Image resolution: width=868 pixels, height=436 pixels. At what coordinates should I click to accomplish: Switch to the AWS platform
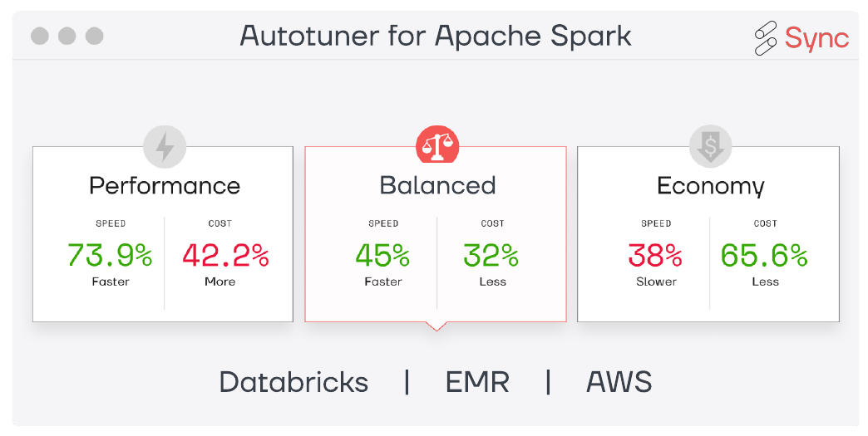click(x=619, y=382)
